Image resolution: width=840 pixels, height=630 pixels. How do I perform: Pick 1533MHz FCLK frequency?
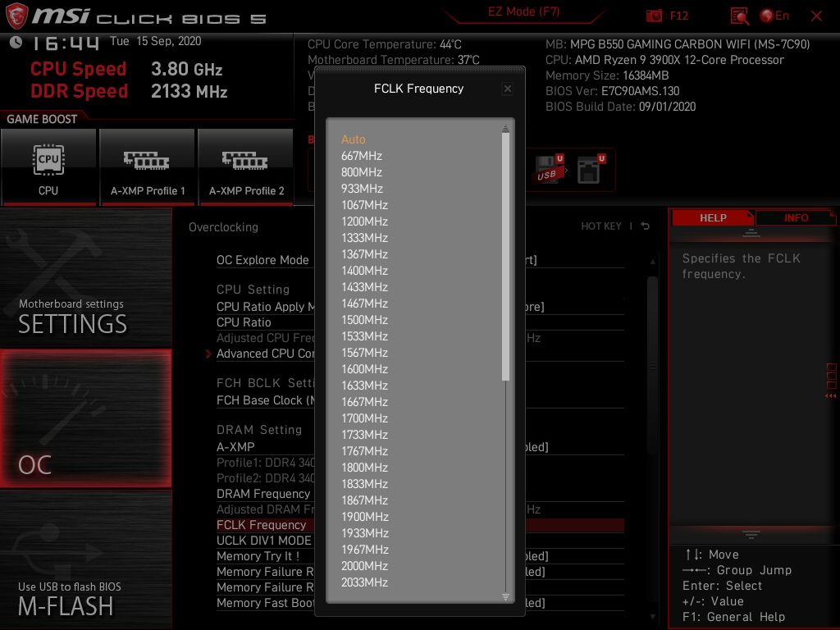click(x=364, y=336)
